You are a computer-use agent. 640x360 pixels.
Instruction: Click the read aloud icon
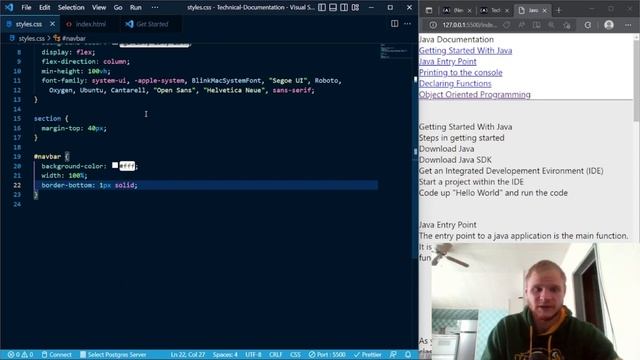[521, 25]
